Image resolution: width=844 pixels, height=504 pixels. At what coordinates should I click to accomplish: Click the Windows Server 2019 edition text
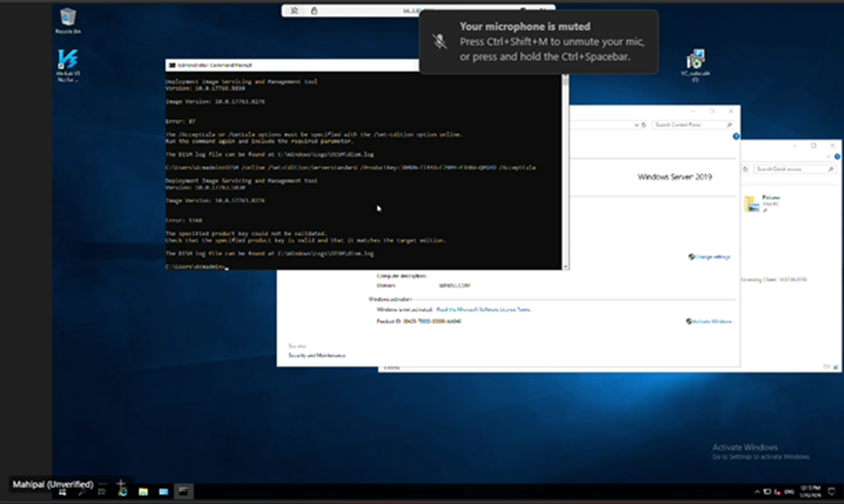coord(675,176)
